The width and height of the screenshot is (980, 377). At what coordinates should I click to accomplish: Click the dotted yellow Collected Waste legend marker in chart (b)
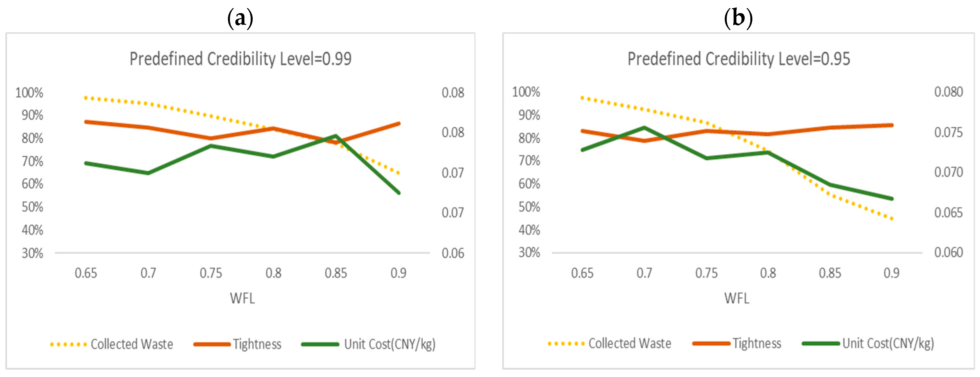[566, 343]
